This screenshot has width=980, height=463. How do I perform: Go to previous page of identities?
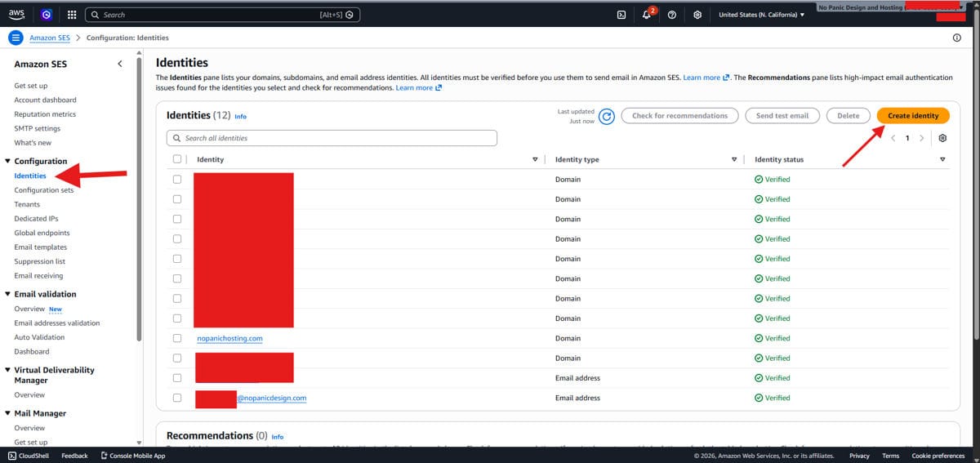(x=893, y=138)
